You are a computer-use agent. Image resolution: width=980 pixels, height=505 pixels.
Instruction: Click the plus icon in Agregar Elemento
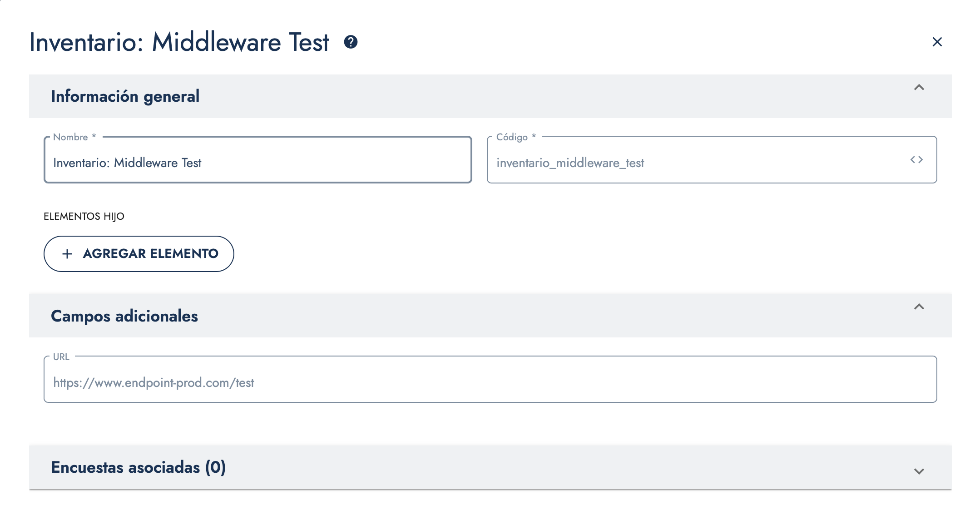67,254
